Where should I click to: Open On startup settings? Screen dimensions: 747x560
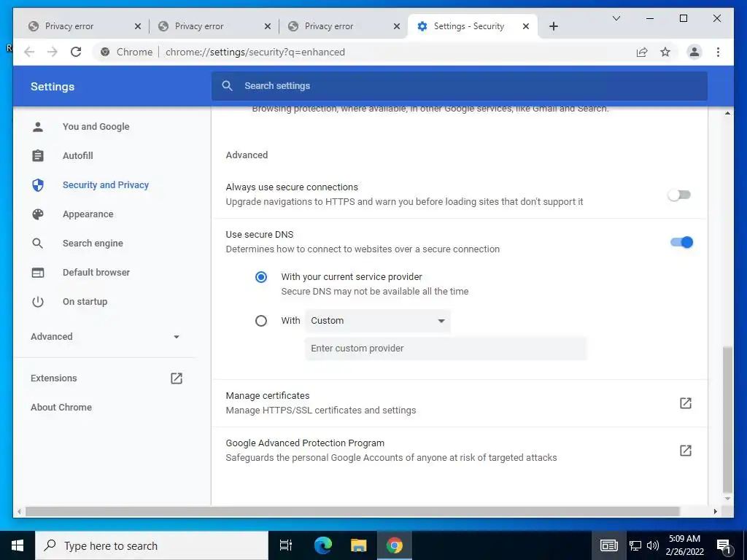[x=85, y=302]
